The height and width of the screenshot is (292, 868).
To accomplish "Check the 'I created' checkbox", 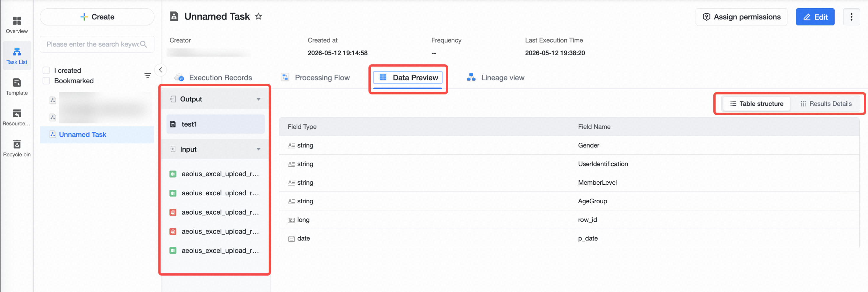I will (x=46, y=70).
